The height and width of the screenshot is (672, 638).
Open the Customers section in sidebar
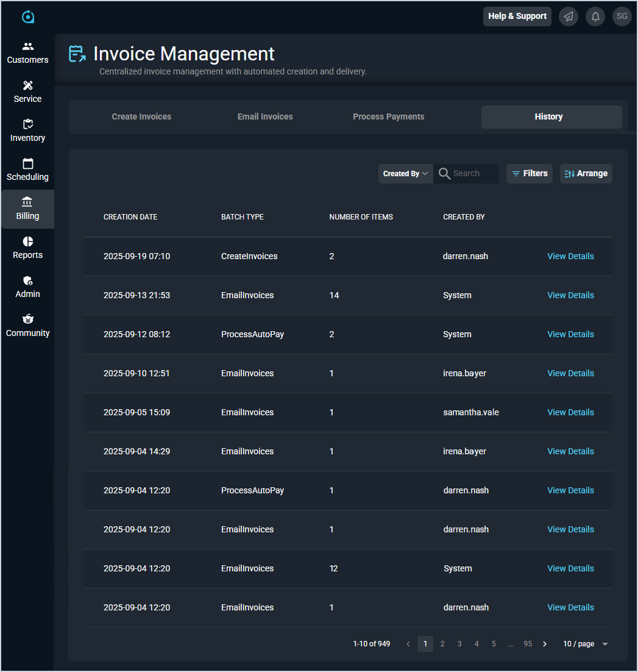(27, 52)
